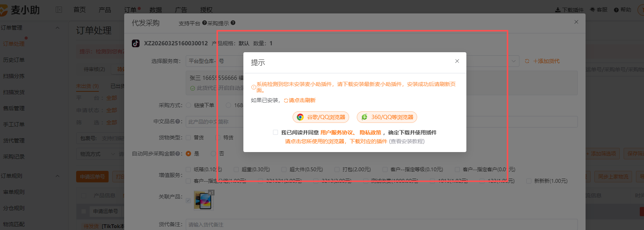This screenshot has height=230, width=644.
Task: Click help icon next to 中文品名
Action: [177, 121]
